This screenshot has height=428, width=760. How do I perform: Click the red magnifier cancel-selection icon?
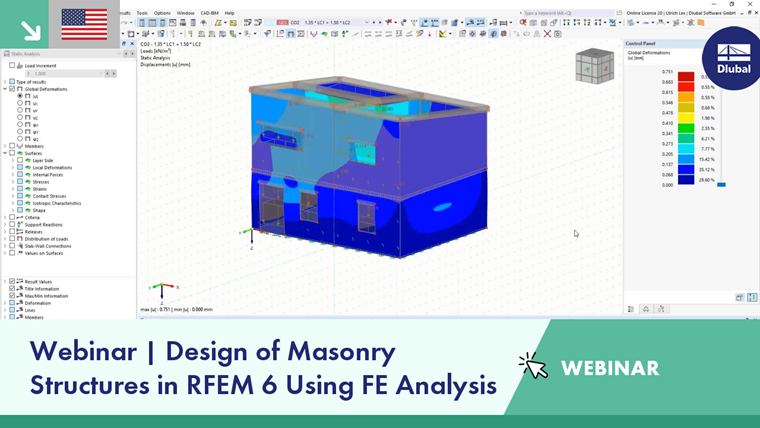(x=523, y=22)
